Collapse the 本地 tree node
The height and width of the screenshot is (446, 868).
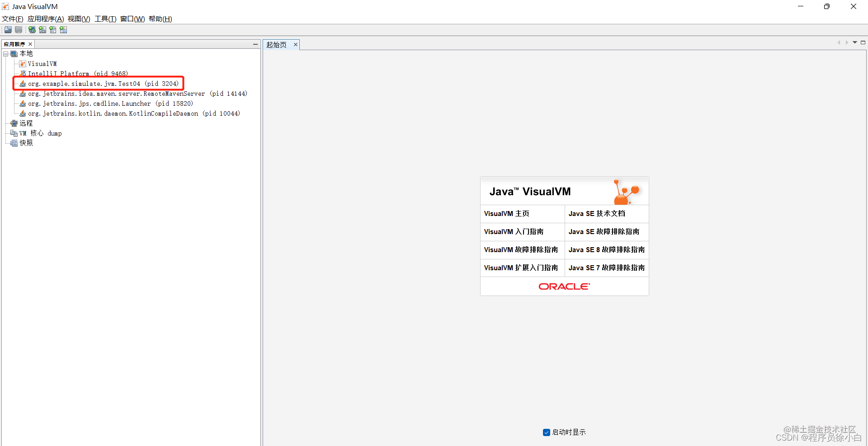(x=6, y=54)
